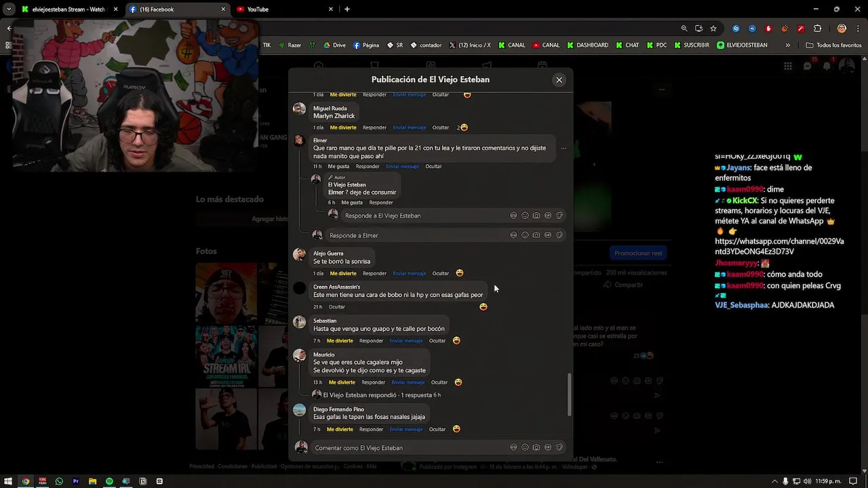Open GIF picker in 'Comentar como El Viejo Esteban' field
Screen dimensions: 868x488
548,447
